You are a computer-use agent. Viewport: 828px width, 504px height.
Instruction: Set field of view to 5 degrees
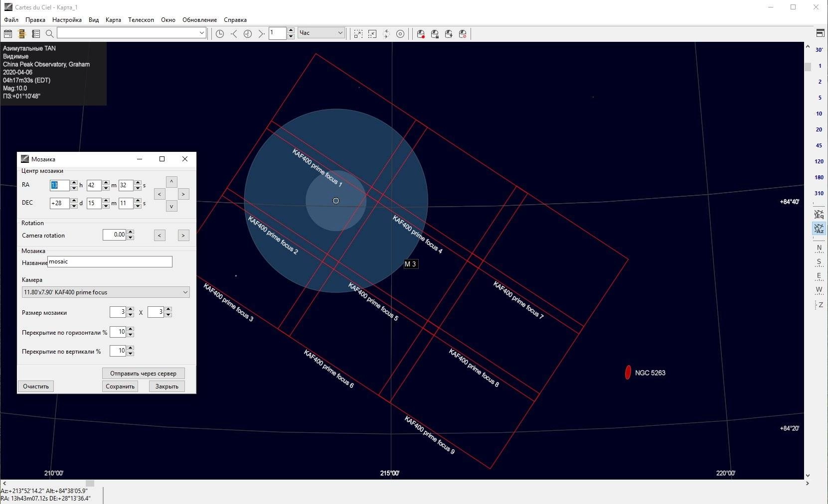click(x=819, y=98)
